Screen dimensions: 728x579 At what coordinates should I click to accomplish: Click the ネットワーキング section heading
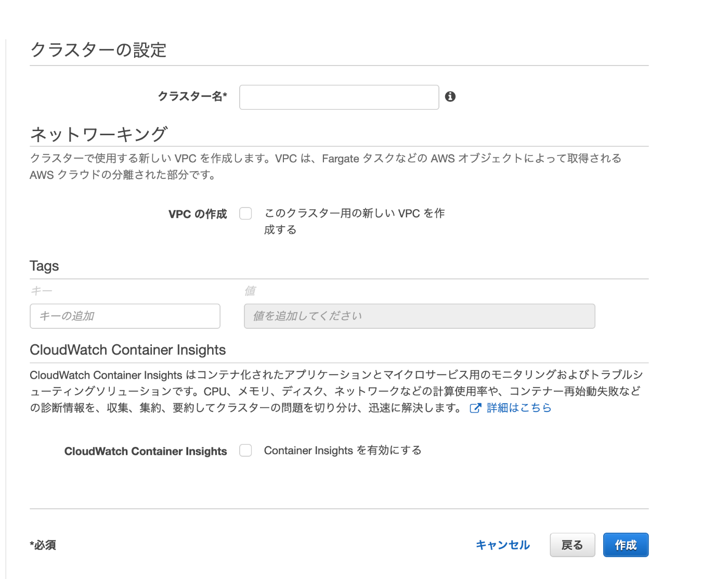coord(99,134)
